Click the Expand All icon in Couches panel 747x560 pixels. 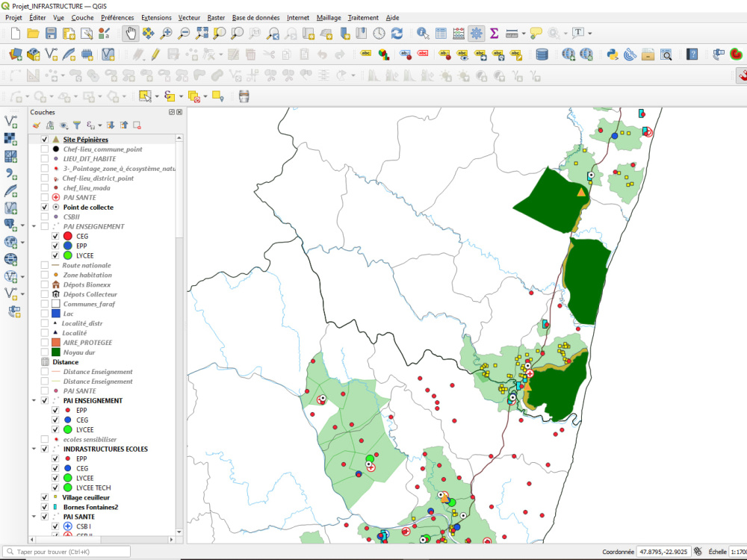coord(111,125)
